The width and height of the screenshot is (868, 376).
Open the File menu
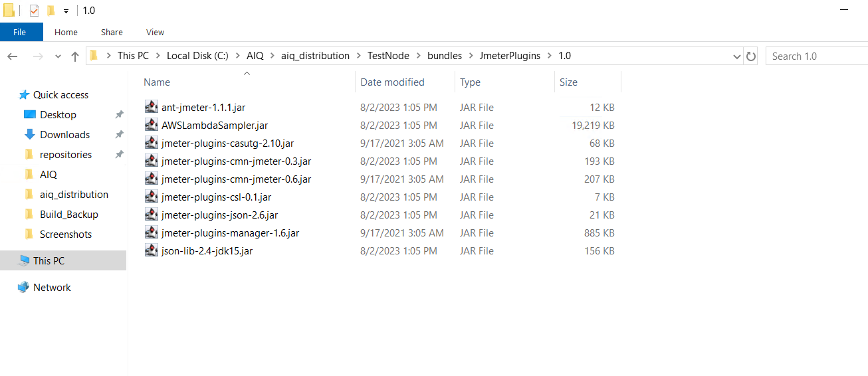coord(20,32)
